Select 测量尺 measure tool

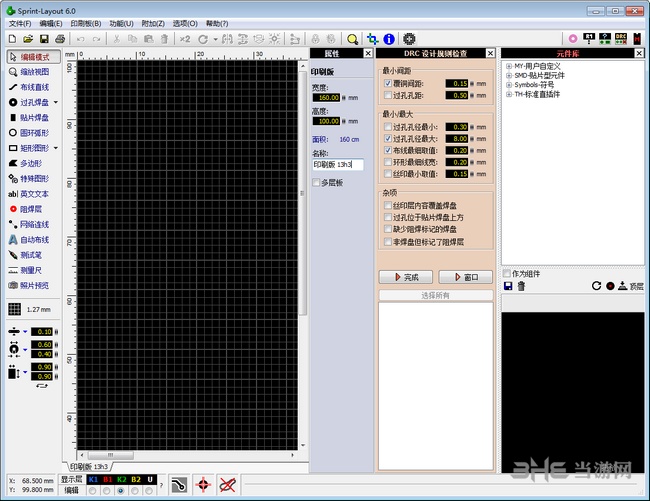(x=26, y=270)
